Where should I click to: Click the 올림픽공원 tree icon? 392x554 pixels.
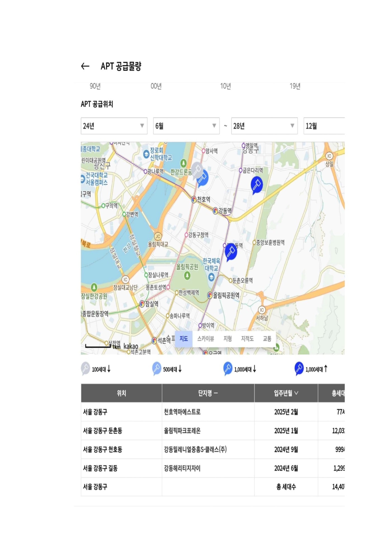(x=187, y=276)
